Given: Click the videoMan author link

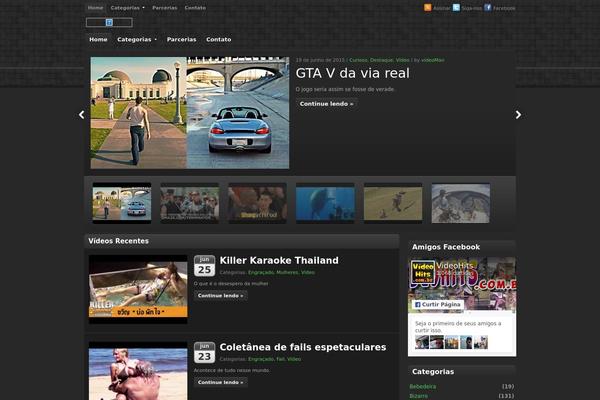Looking at the screenshot, I should [432, 60].
